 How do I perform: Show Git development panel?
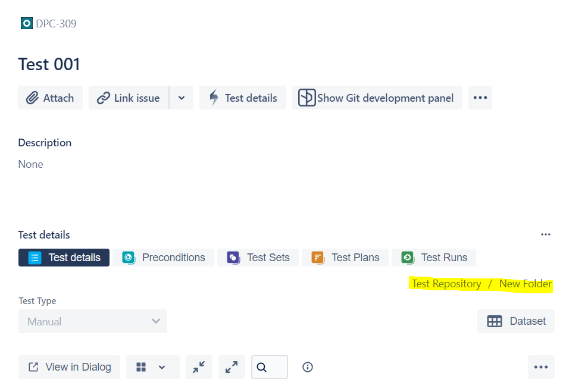click(377, 98)
